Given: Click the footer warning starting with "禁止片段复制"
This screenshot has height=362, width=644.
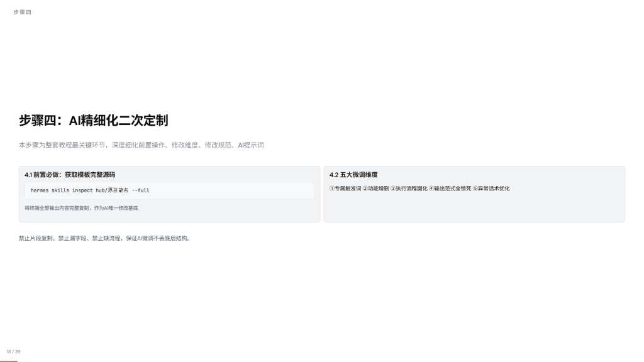Looking at the screenshot, I should [105, 238].
